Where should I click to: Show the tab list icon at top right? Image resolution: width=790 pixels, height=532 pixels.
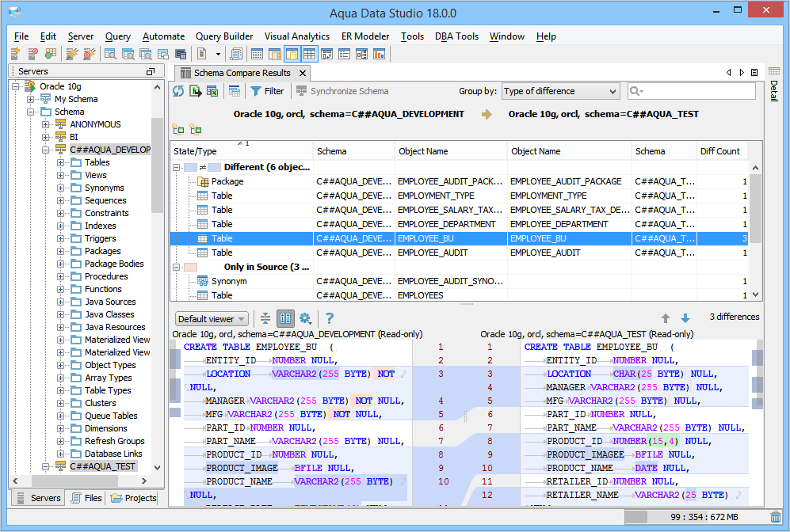pos(754,73)
